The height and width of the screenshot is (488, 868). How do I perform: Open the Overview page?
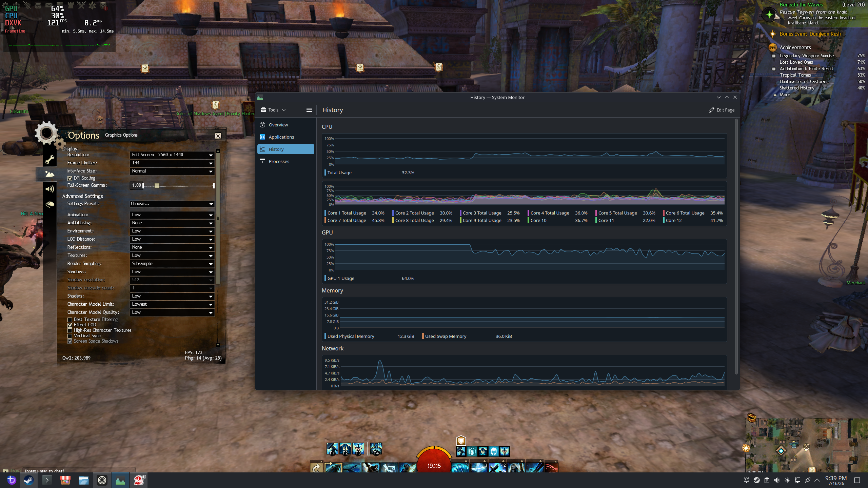[286, 125]
